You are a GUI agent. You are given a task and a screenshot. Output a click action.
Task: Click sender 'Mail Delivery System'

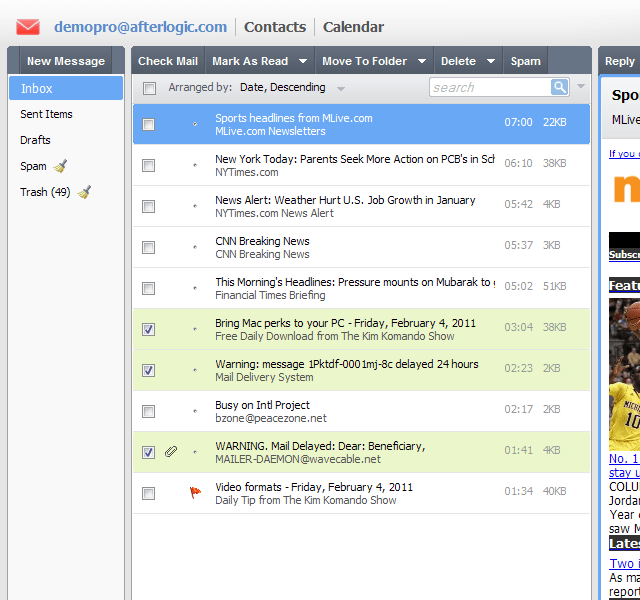264,377
